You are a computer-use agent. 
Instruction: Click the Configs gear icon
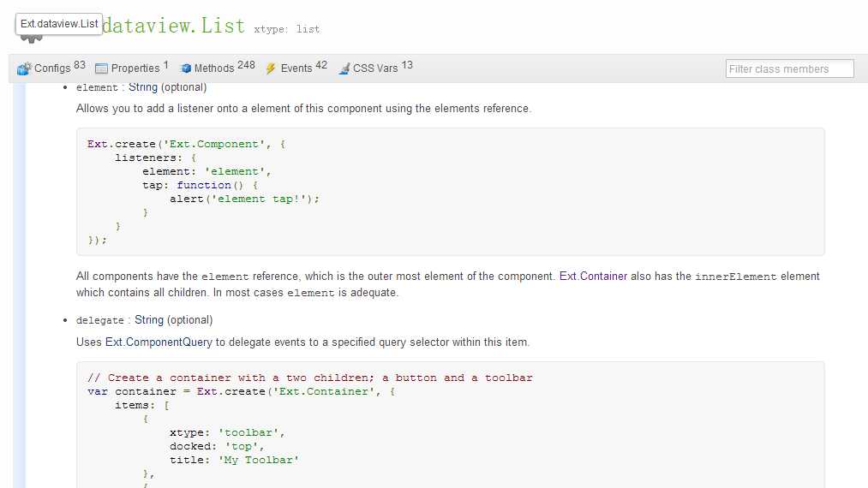pyautogui.click(x=24, y=68)
